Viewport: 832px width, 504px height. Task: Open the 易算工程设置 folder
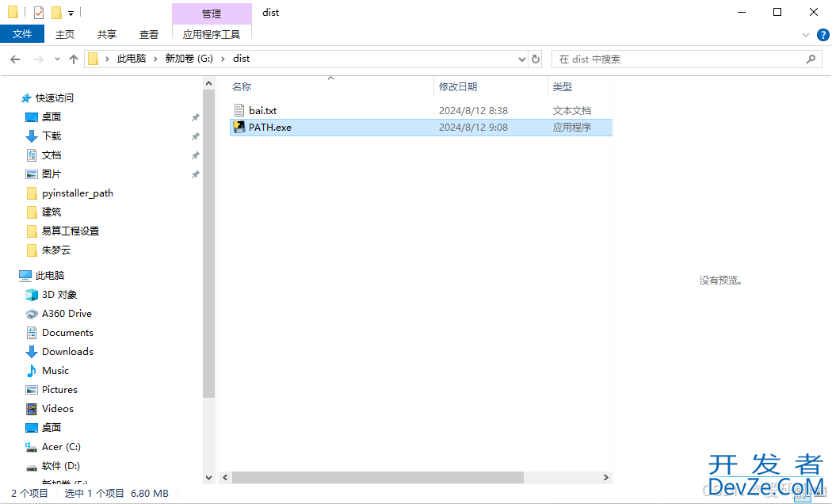tap(71, 231)
